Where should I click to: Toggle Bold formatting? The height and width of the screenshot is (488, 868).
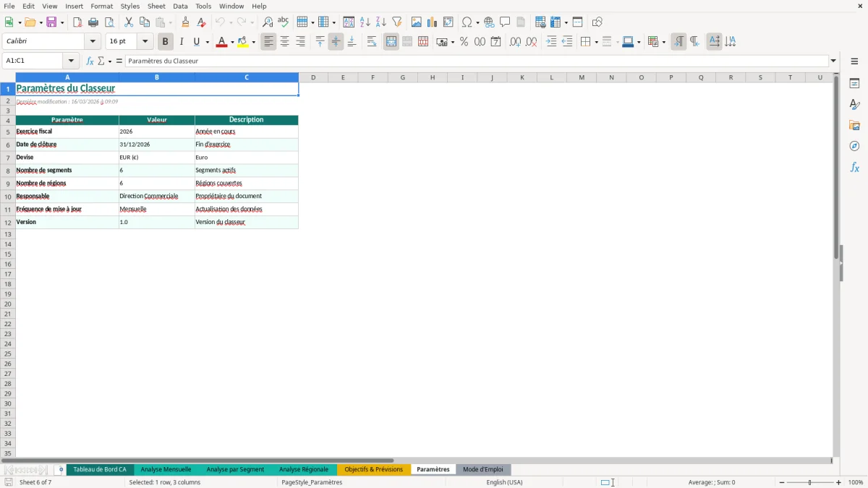166,42
